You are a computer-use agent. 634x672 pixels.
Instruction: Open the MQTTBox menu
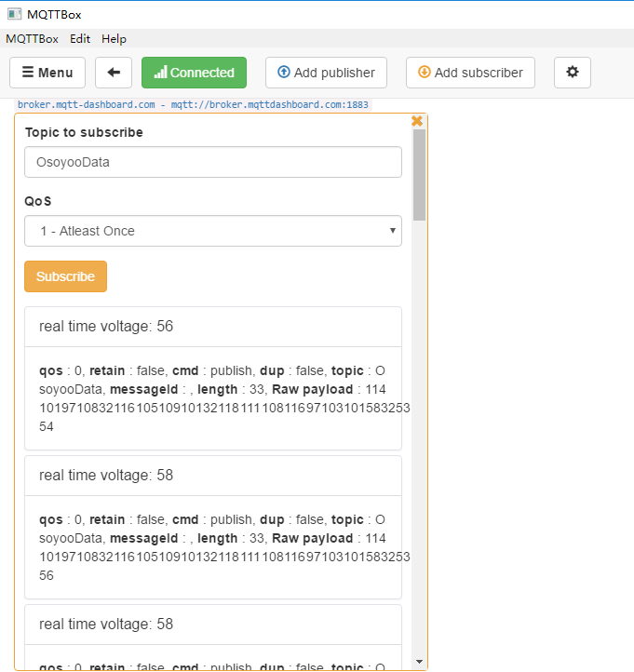(x=33, y=39)
